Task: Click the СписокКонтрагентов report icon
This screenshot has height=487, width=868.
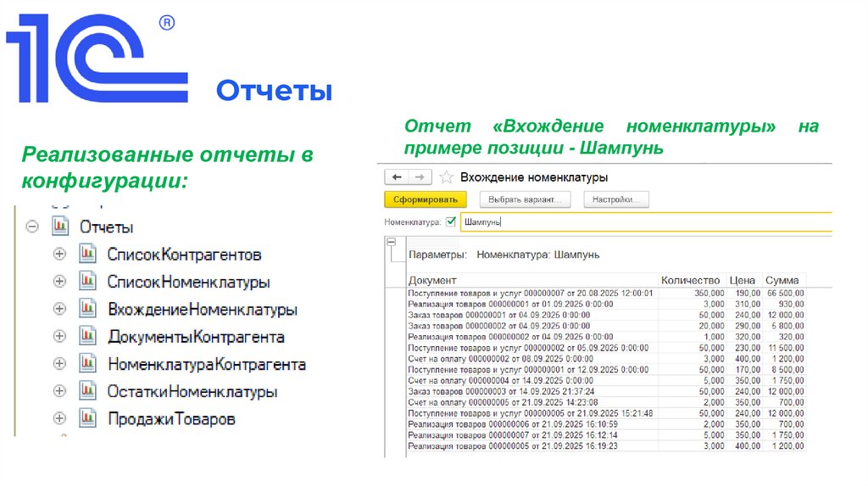Action: (x=87, y=254)
